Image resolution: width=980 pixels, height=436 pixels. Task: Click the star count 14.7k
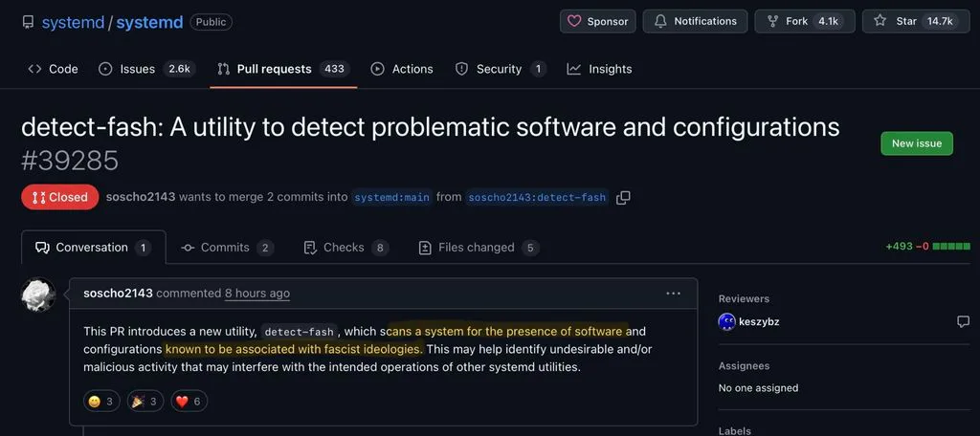940,21
